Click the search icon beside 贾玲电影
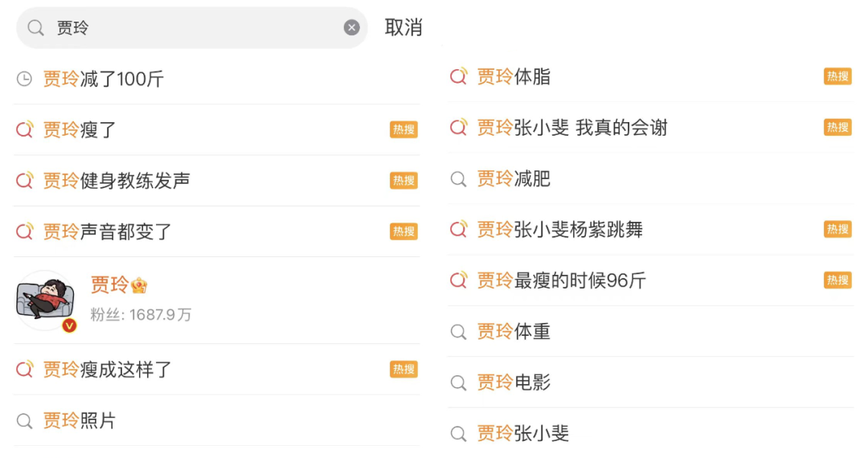The image size is (868, 458). 458,382
